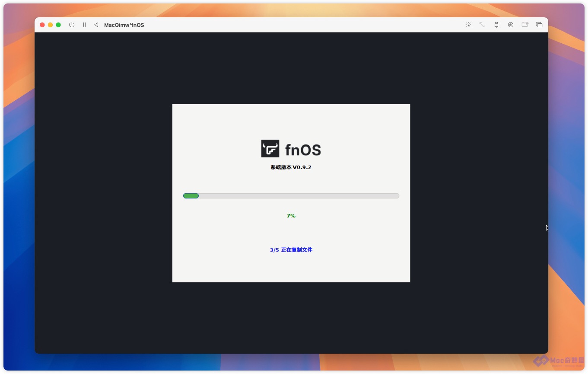Click the restart triangle icon in the toolbar
This screenshot has height=374, width=588.
pos(96,25)
